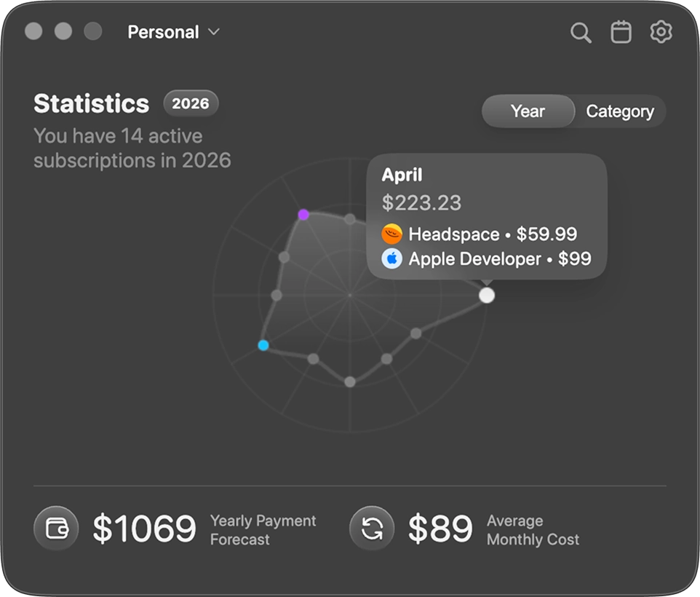Select the blue data point on the chart
Image resolution: width=700 pixels, height=597 pixels.
[263, 346]
